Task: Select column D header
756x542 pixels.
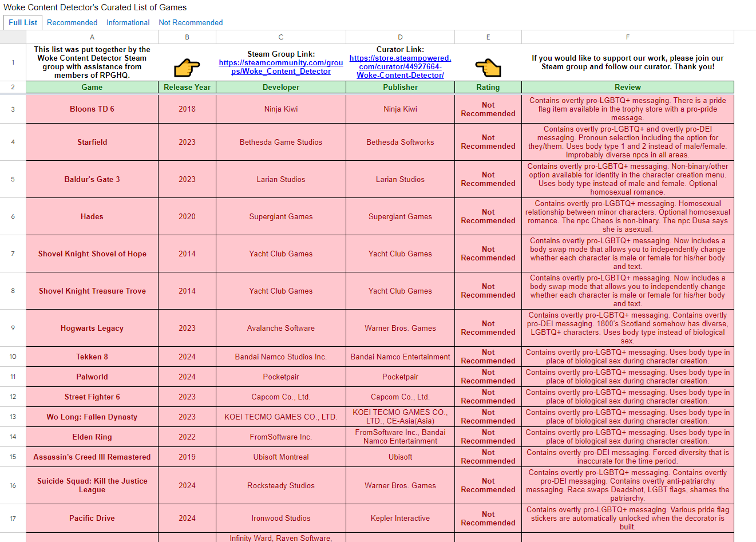Action: [400, 37]
